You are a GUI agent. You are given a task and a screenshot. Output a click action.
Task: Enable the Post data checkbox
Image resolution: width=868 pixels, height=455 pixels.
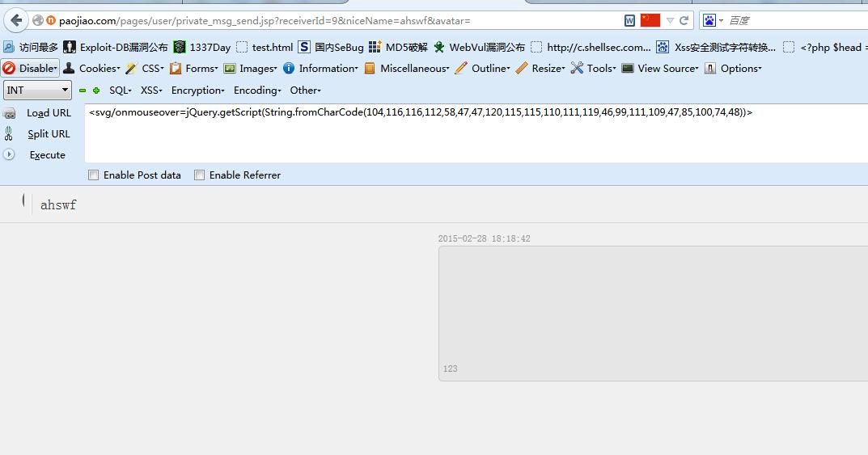(94, 175)
